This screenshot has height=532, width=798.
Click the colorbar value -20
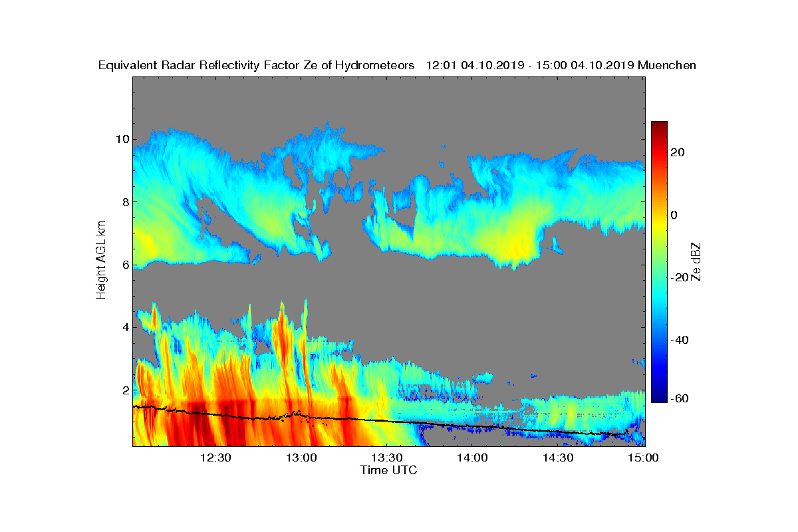click(681, 277)
